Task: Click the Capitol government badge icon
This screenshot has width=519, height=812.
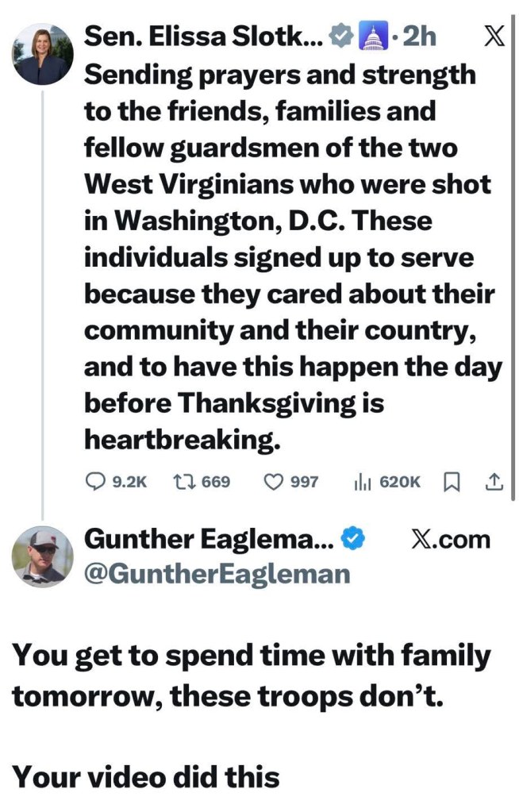Action: coord(370,37)
